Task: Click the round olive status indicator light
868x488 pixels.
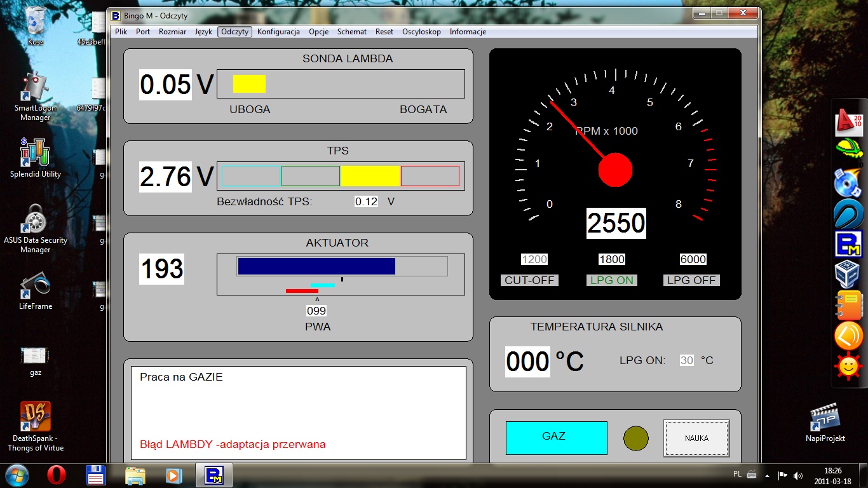Action: pyautogui.click(x=635, y=438)
